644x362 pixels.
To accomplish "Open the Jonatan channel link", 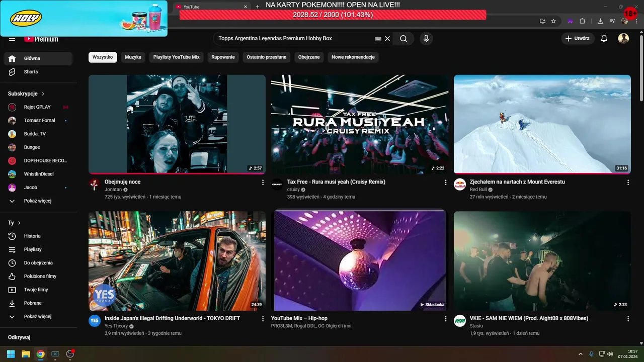I will [113, 190].
